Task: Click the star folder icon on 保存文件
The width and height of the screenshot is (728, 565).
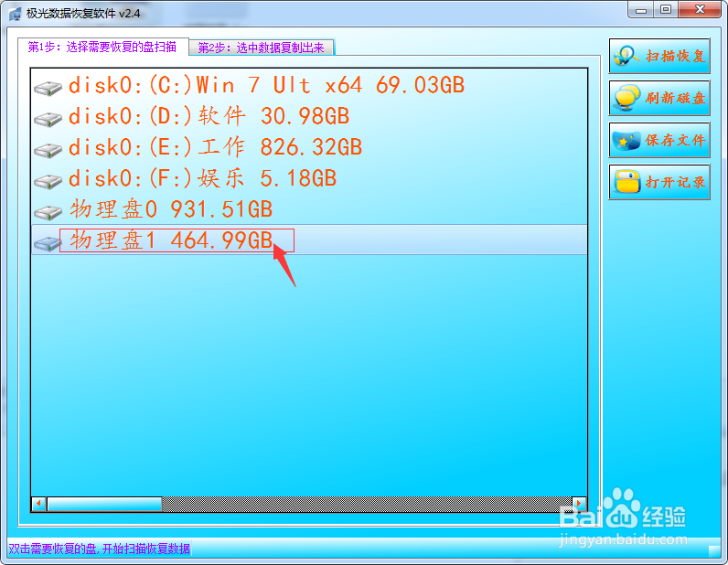Action: click(x=626, y=140)
